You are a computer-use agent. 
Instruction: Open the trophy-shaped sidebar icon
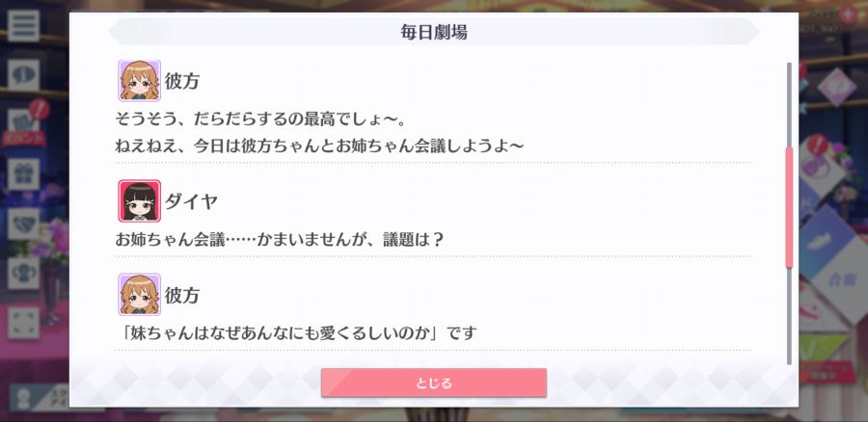click(23, 274)
